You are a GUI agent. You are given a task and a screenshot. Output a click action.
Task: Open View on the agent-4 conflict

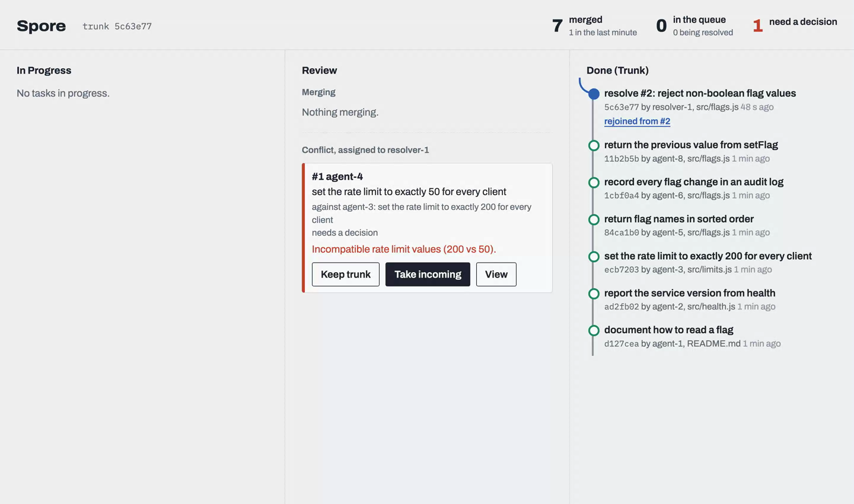click(496, 275)
